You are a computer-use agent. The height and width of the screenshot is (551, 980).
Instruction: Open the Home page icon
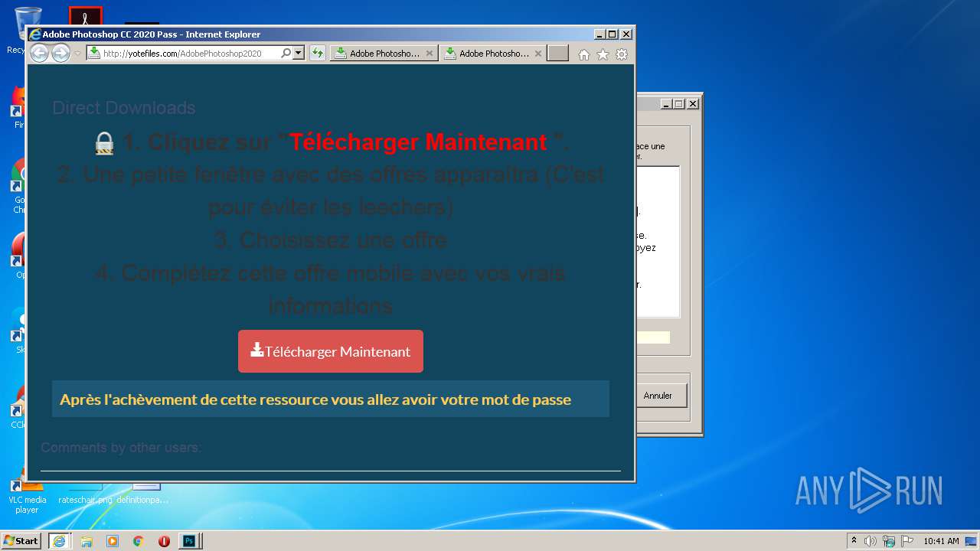point(584,54)
